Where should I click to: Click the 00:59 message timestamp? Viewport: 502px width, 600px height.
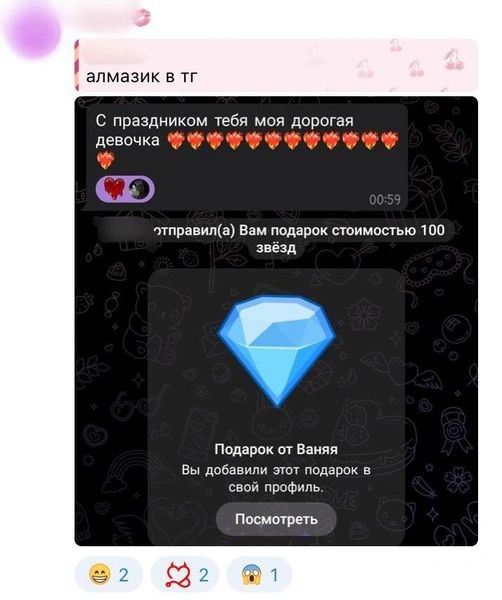coord(385,199)
